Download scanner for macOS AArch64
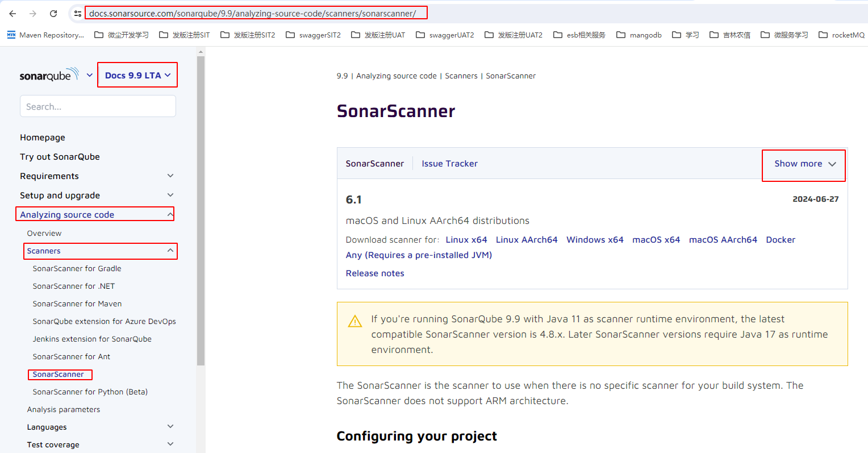This screenshot has width=868, height=453. pyautogui.click(x=723, y=240)
